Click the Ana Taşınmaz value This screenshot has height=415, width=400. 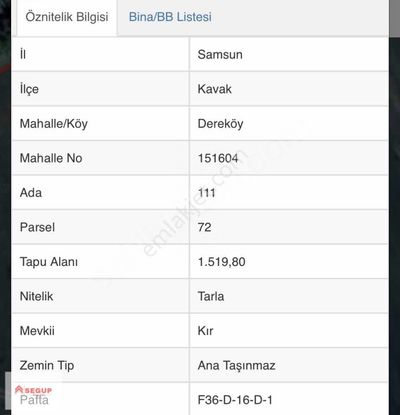(x=236, y=366)
